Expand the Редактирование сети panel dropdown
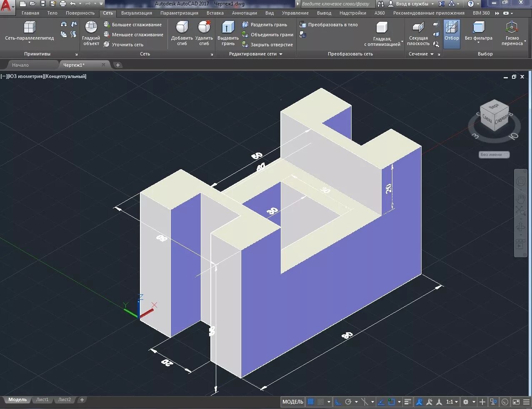Viewport: 532px width, 409px height. click(x=255, y=54)
